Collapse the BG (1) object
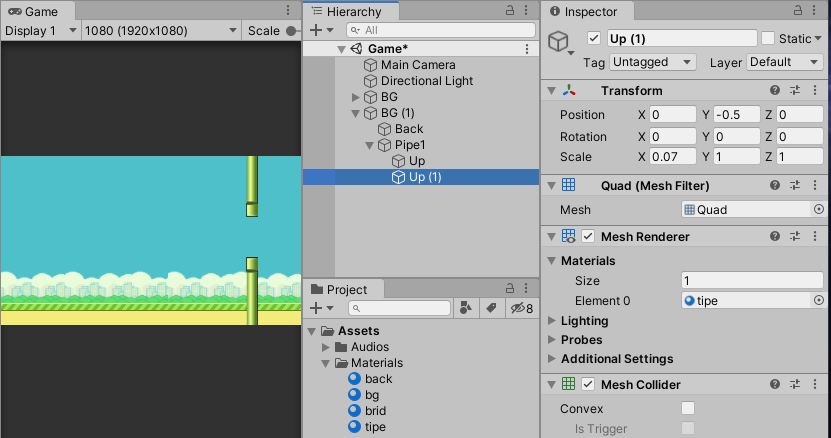Screen dimensions: 831x438 click(x=356, y=113)
